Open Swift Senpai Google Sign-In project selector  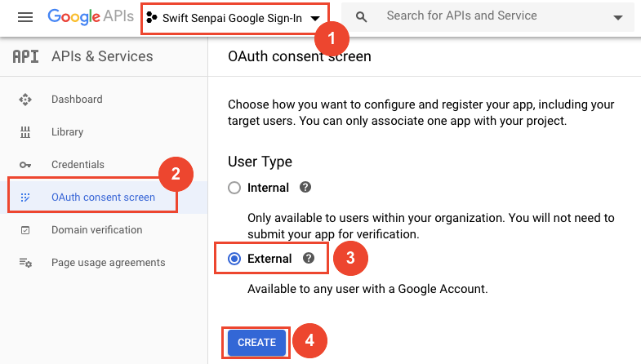click(234, 19)
